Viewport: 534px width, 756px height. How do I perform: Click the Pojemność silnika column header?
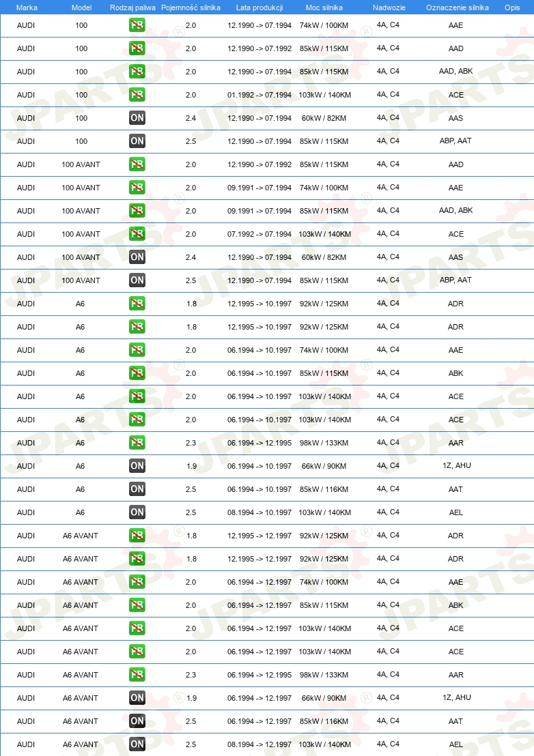pyautogui.click(x=191, y=8)
